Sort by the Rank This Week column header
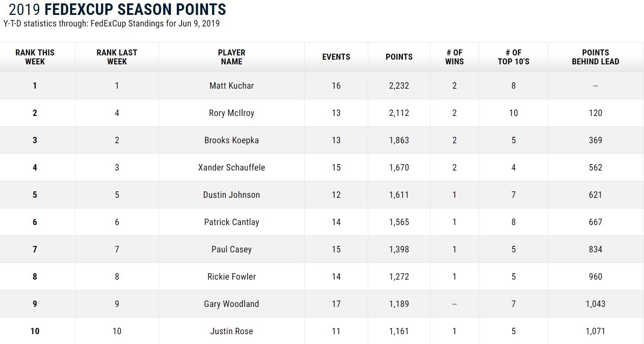Viewport: 644px width, 344px height. (x=35, y=57)
